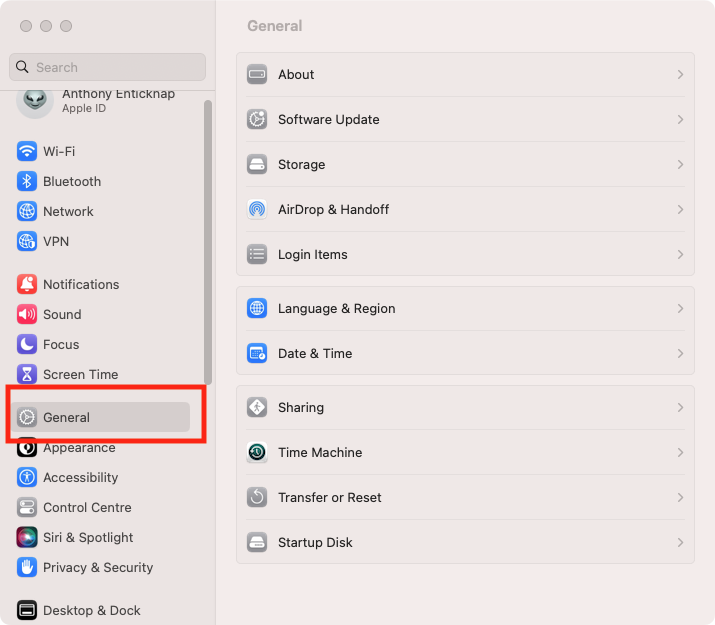
Task: Click the Startup Disk drive icon
Action: pyautogui.click(x=257, y=542)
